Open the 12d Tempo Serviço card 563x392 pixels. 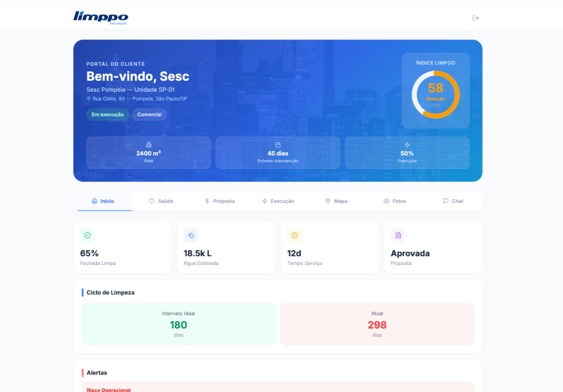[330, 247]
